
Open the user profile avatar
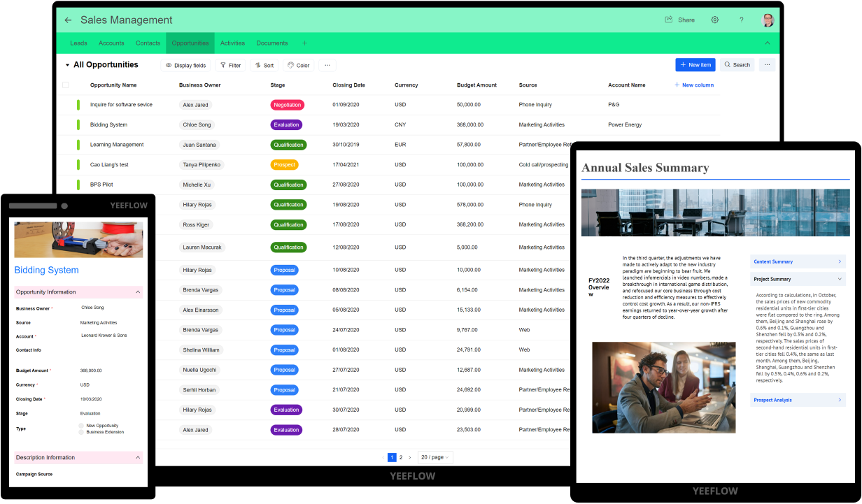tap(768, 20)
